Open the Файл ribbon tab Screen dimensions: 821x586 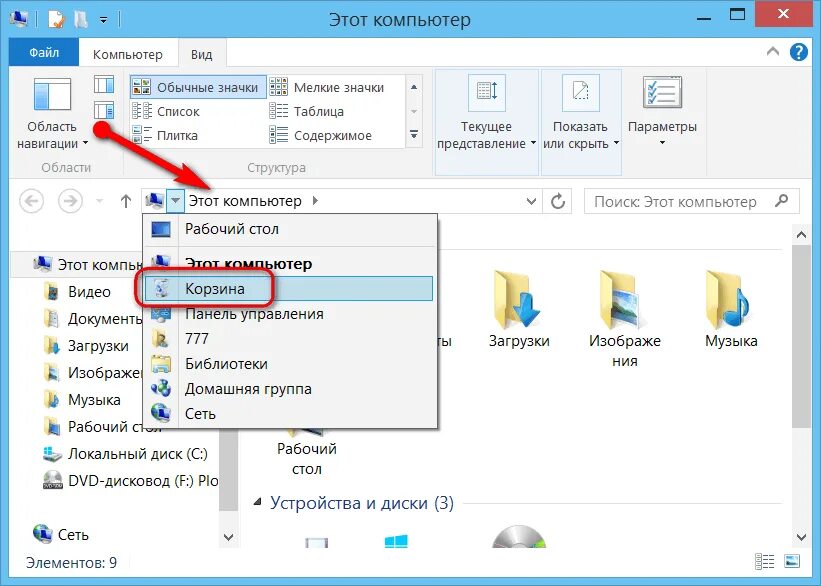[x=44, y=53]
